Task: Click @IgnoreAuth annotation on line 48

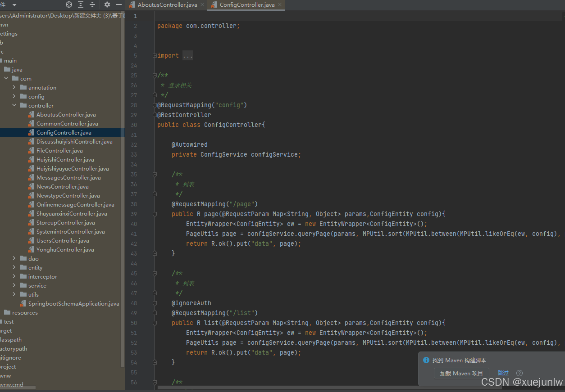Action: [191, 303]
